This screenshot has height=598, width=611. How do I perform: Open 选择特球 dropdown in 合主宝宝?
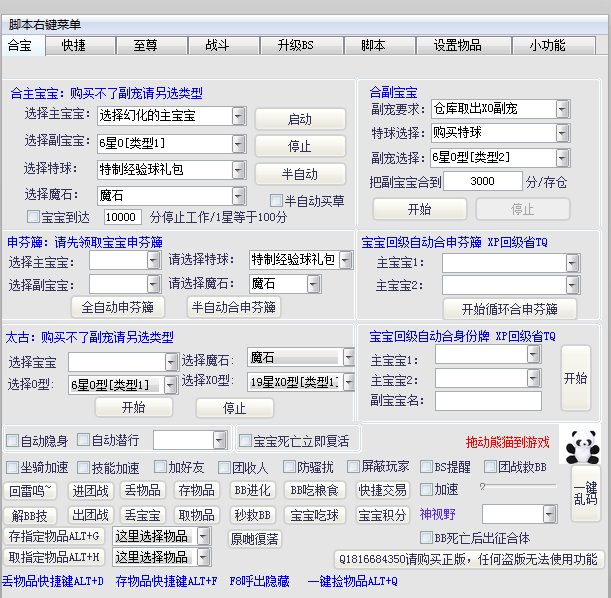[x=238, y=169]
